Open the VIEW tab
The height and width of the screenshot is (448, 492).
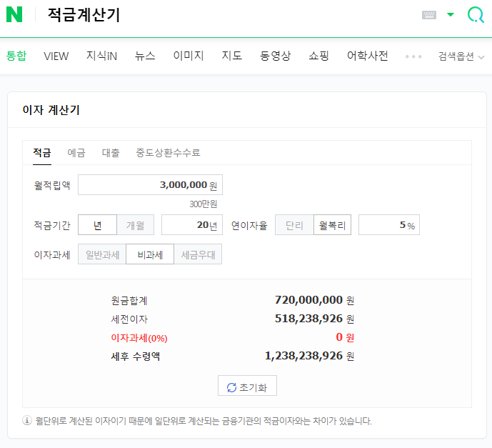(56, 56)
